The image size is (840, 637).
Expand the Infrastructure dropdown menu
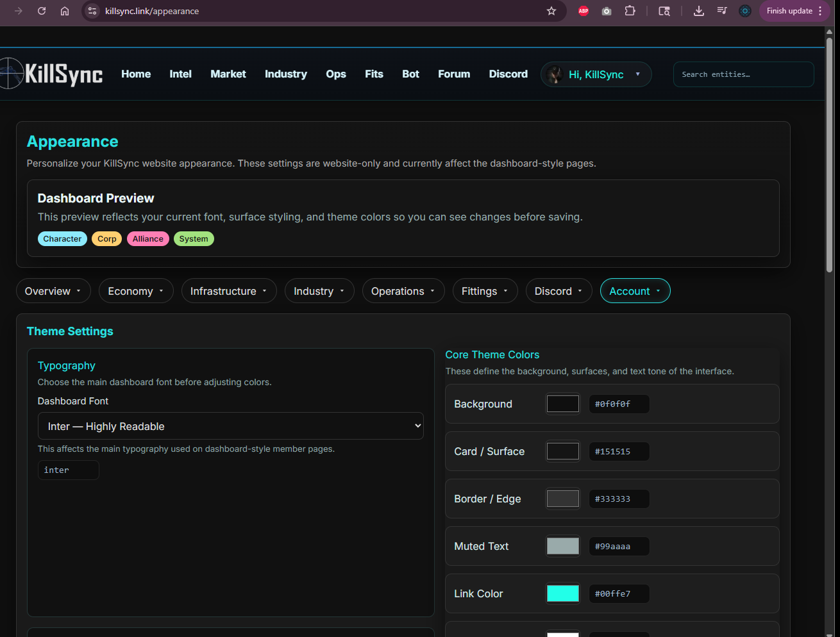[x=229, y=291]
